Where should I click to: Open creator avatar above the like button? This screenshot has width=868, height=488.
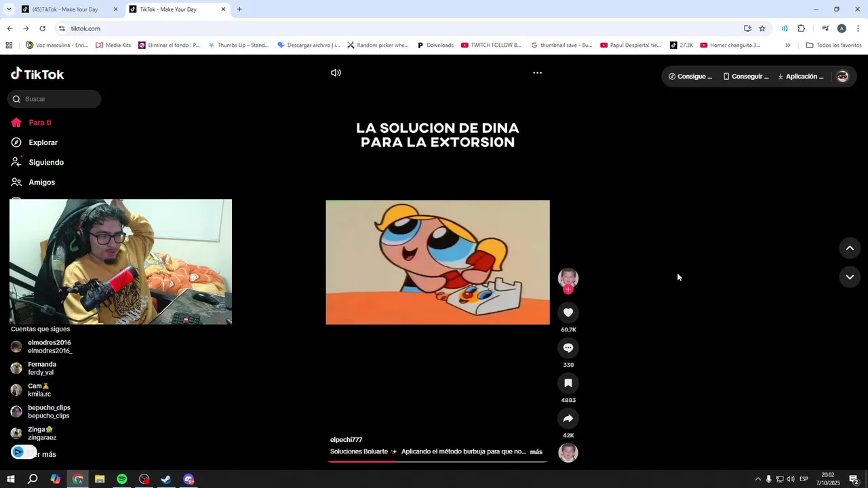(x=568, y=277)
